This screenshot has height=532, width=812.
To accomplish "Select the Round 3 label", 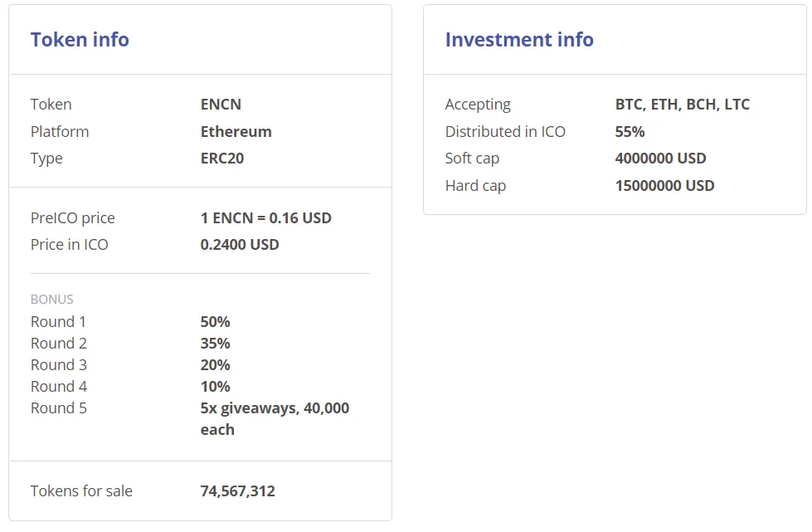I will point(59,364).
